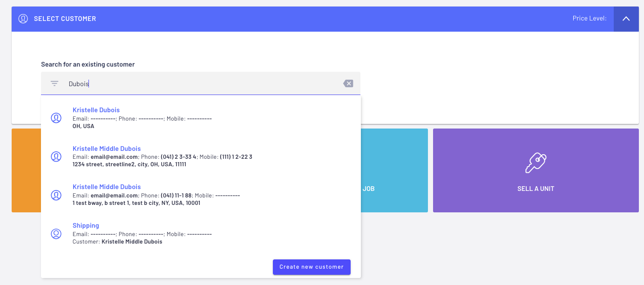
Task: Open the search filter icon
Action: tap(54, 84)
